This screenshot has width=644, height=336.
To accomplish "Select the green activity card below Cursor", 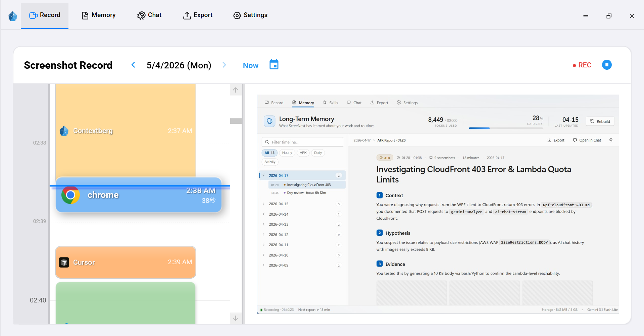I will [x=126, y=303].
